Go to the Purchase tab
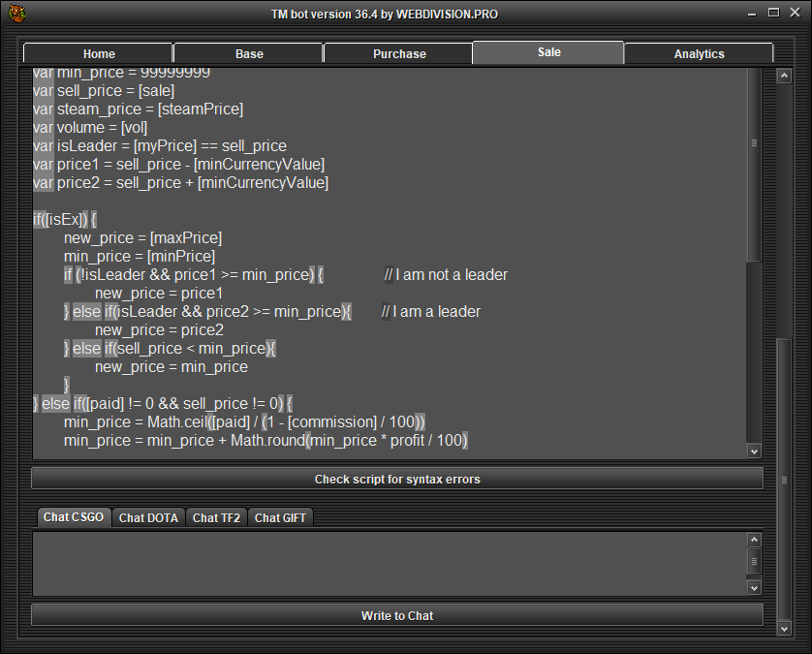The height and width of the screenshot is (654, 812). tap(399, 54)
